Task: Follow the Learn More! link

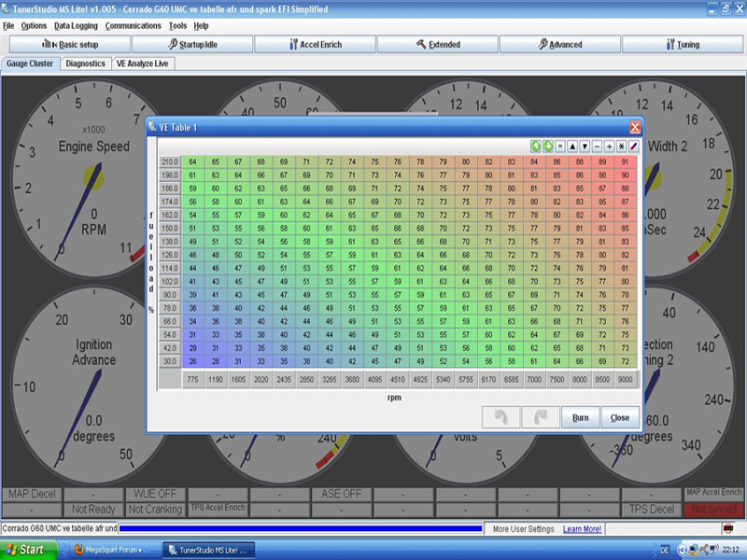Action: (x=582, y=529)
